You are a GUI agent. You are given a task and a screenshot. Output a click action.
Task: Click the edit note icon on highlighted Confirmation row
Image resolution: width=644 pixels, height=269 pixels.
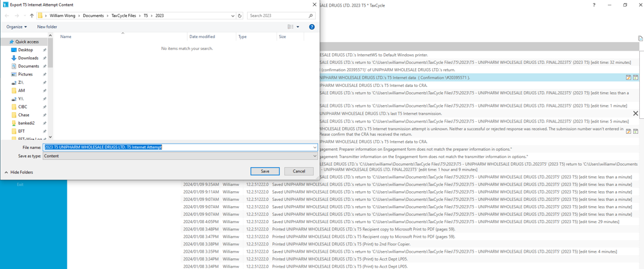[628, 77]
